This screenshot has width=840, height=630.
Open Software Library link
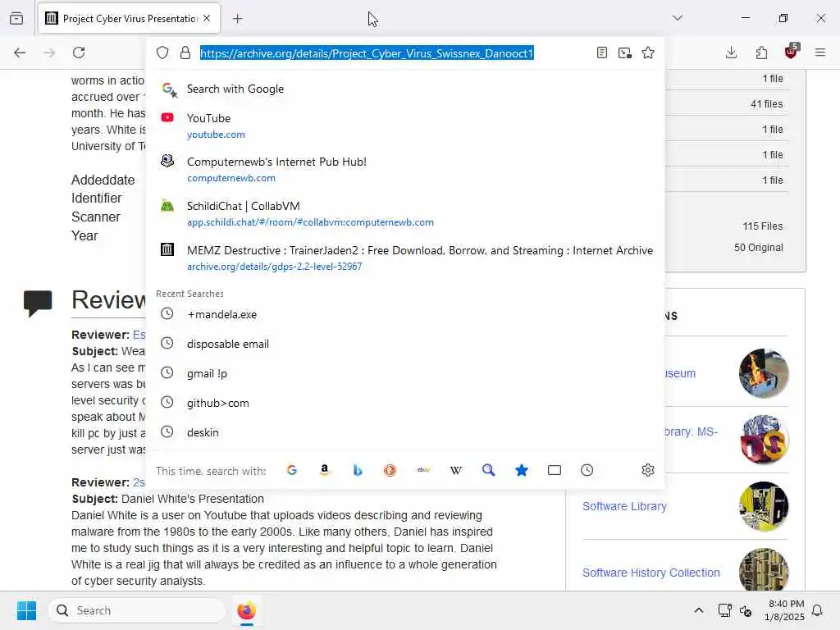point(624,506)
